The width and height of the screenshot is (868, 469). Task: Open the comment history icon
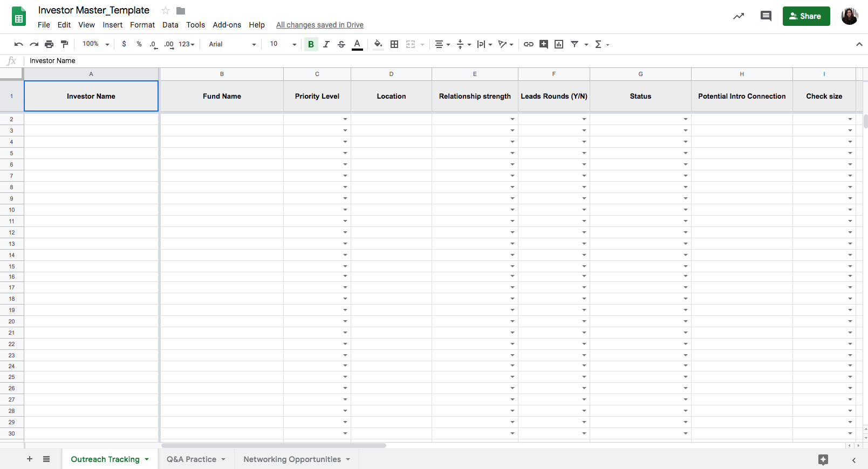click(x=766, y=16)
